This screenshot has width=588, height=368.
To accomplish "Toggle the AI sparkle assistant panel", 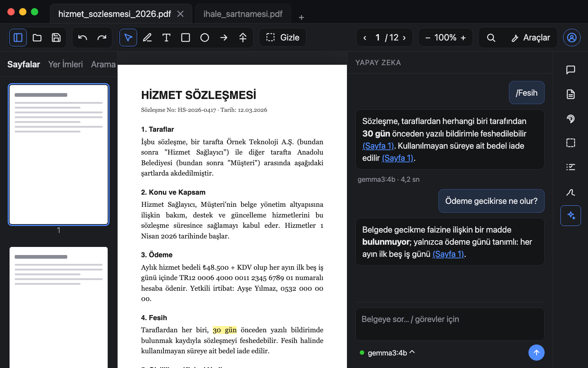I will pos(571,216).
